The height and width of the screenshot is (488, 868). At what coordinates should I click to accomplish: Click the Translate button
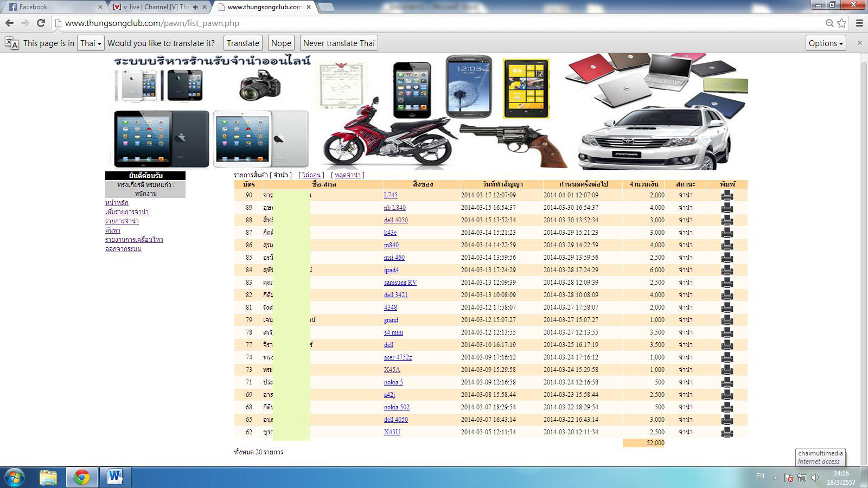pyautogui.click(x=243, y=43)
